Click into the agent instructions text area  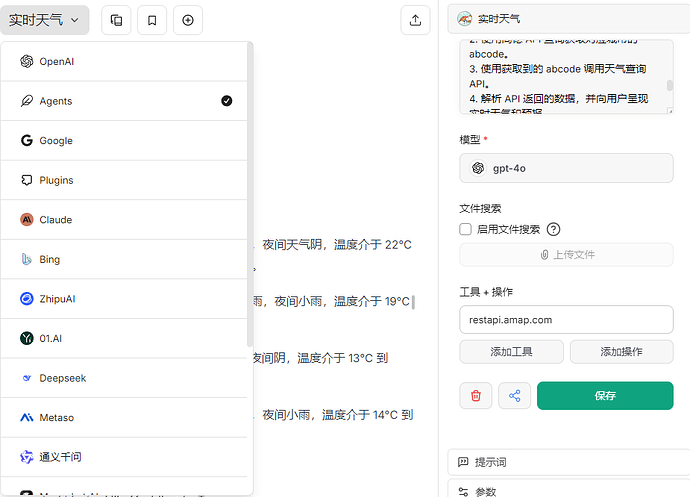pos(566,77)
